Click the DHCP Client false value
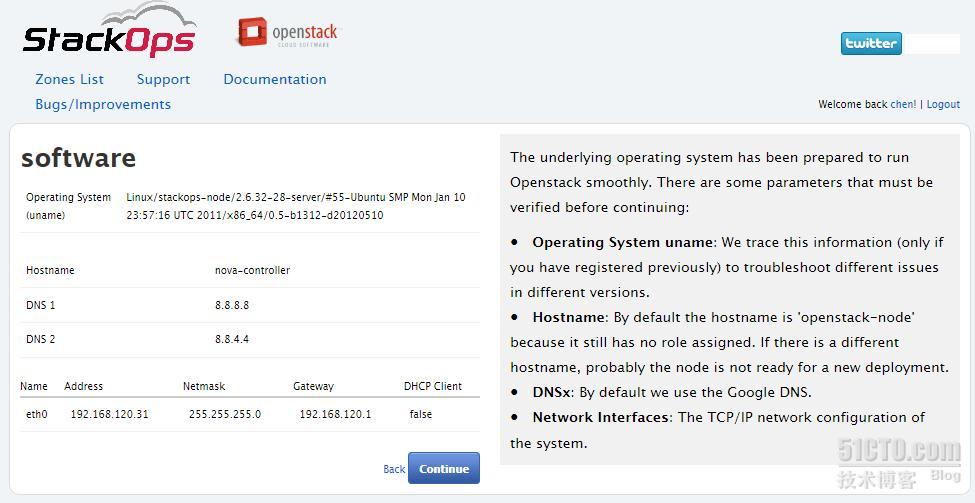Screen dimensions: 975x503 (421, 414)
